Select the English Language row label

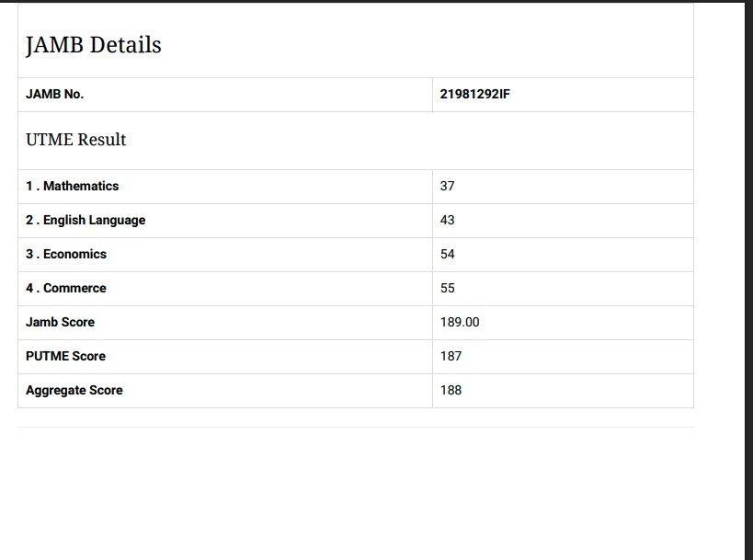click(x=86, y=220)
